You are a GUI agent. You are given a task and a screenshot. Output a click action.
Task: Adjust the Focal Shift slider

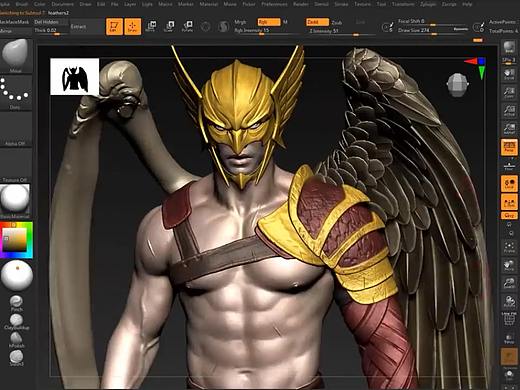pos(433,22)
